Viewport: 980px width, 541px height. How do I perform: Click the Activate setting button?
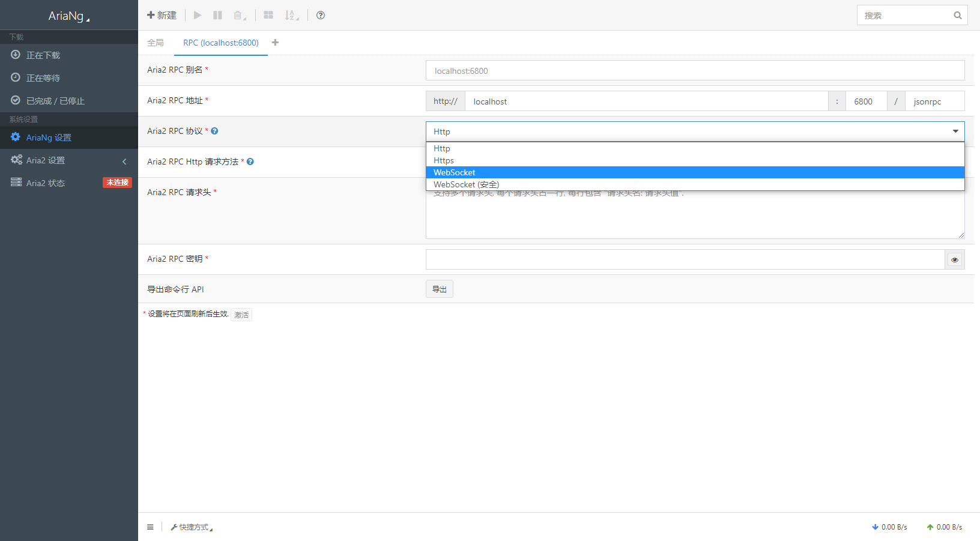pyautogui.click(x=241, y=315)
